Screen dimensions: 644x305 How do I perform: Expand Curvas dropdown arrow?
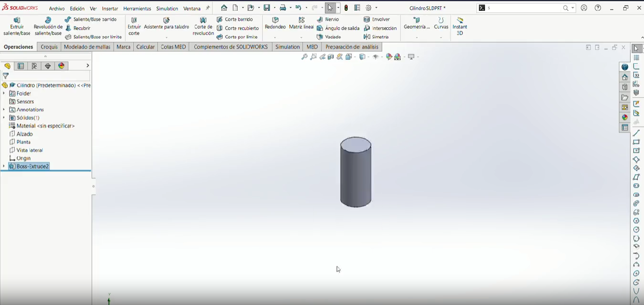(441, 38)
